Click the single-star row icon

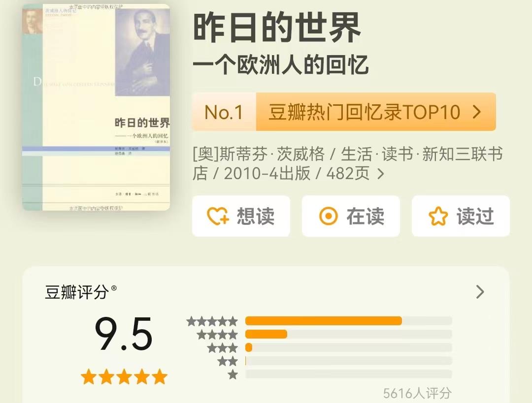pos(233,374)
